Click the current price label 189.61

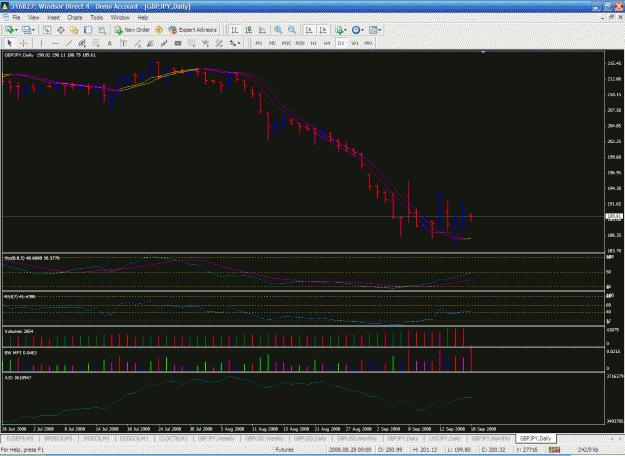coord(613,216)
